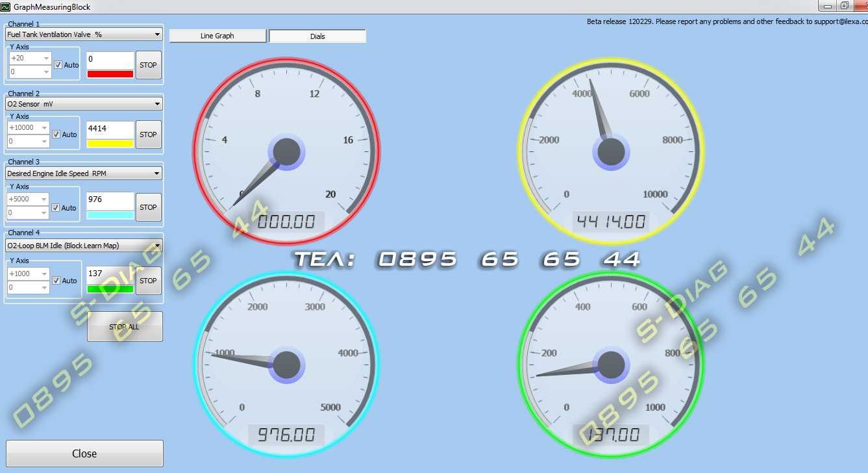Toggle the Channel 4 Auto checkbox

click(56, 281)
